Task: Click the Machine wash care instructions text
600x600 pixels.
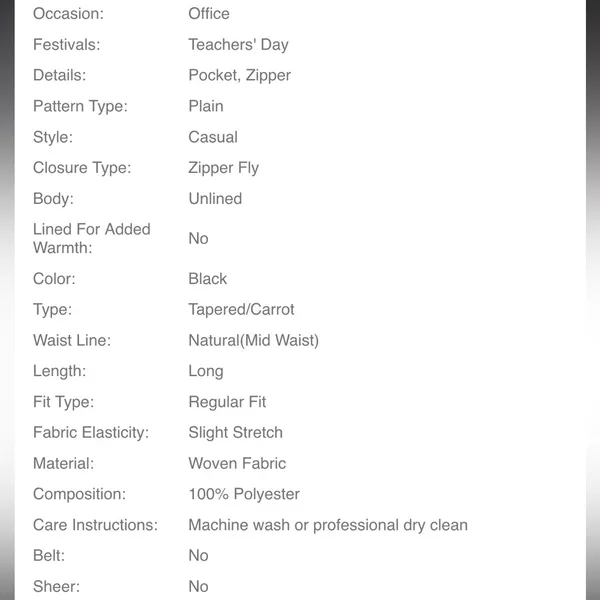Action: (328, 525)
